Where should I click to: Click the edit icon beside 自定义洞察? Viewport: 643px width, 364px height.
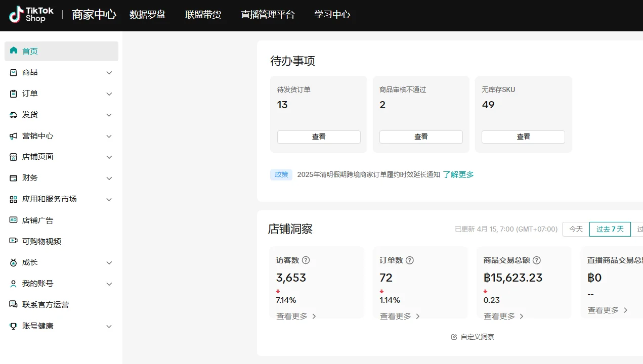pyautogui.click(x=454, y=337)
